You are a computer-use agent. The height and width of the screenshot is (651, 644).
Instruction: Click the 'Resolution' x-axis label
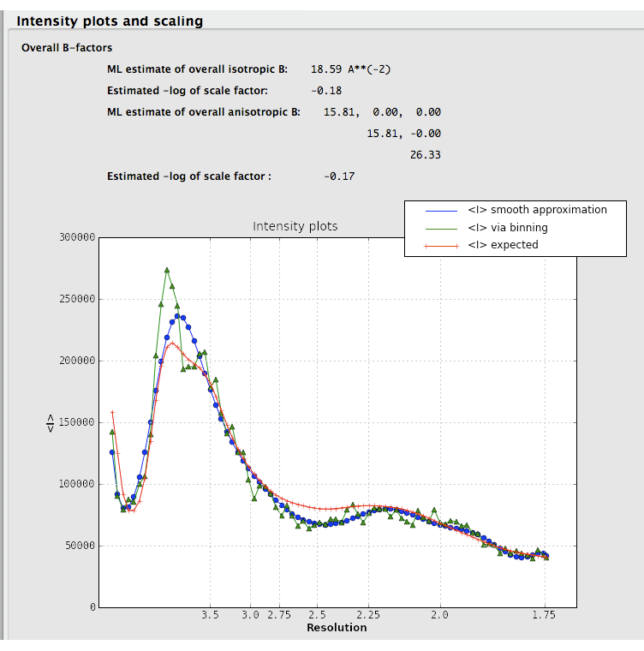(x=337, y=628)
